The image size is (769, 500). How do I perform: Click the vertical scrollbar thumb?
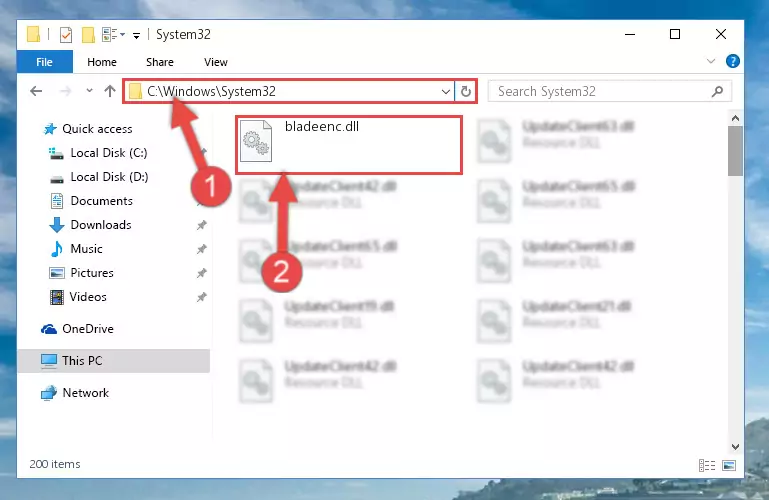click(735, 151)
